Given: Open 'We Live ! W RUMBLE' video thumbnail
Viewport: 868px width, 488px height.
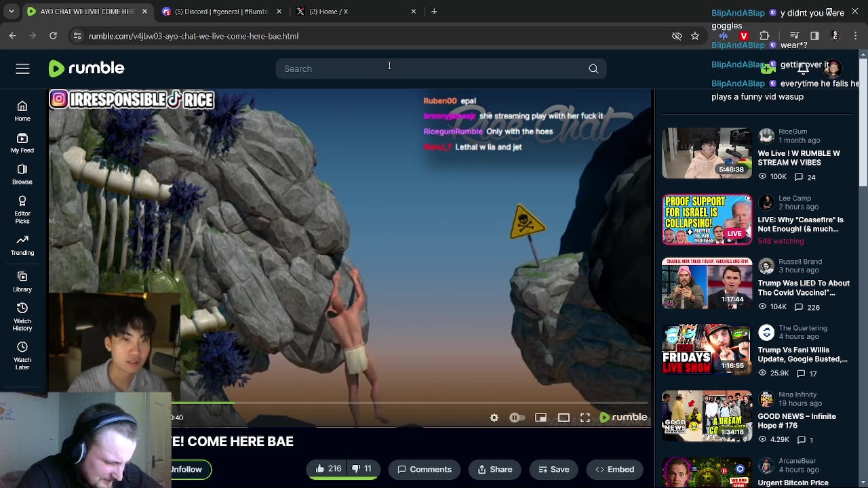Looking at the screenshot, I should [707, 153].
